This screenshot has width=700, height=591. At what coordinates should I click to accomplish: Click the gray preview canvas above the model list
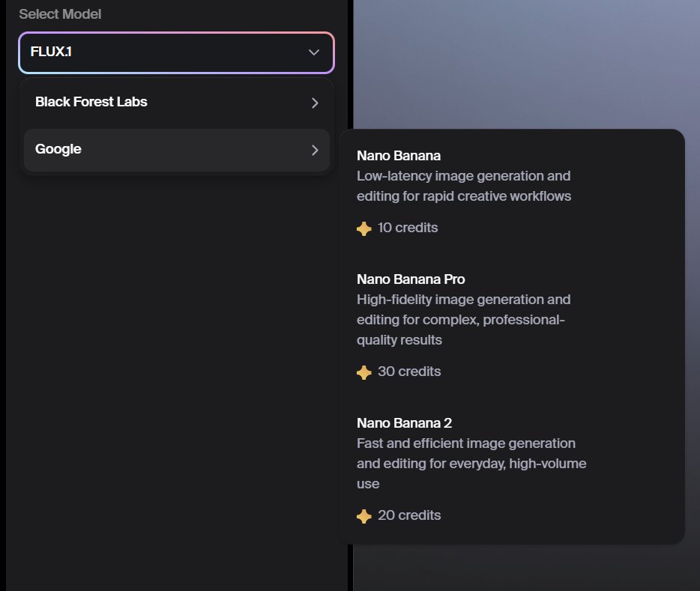(525, 60)
